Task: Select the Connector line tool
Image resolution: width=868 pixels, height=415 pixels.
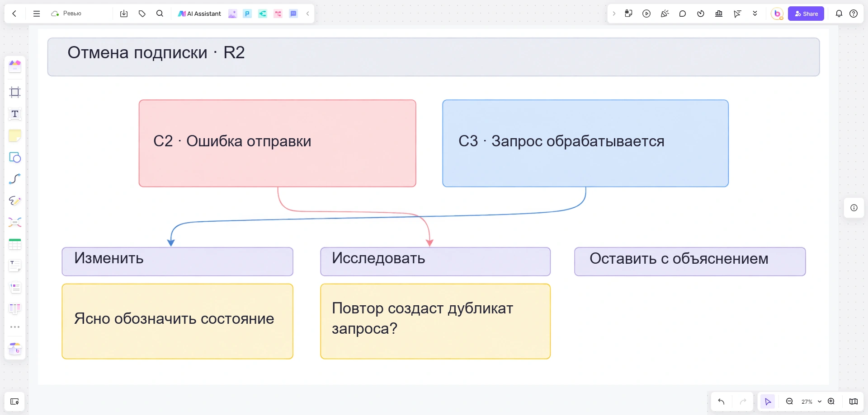Action: click(x=15, y=179)
